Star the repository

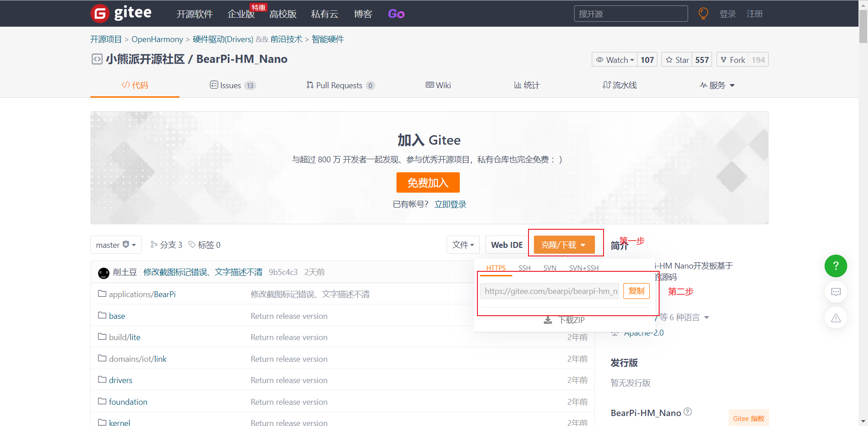click(x=677, y=60)
